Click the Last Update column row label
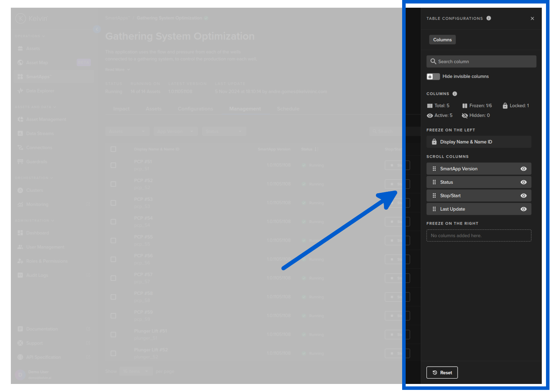 452,209
